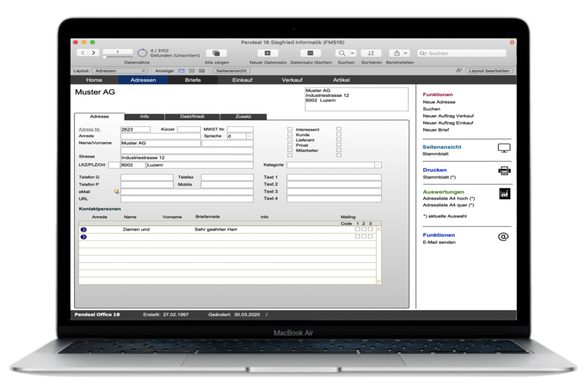Open the Layout Adressen dropdown
This screenshot has width=587, height=392.
[120, 71]
